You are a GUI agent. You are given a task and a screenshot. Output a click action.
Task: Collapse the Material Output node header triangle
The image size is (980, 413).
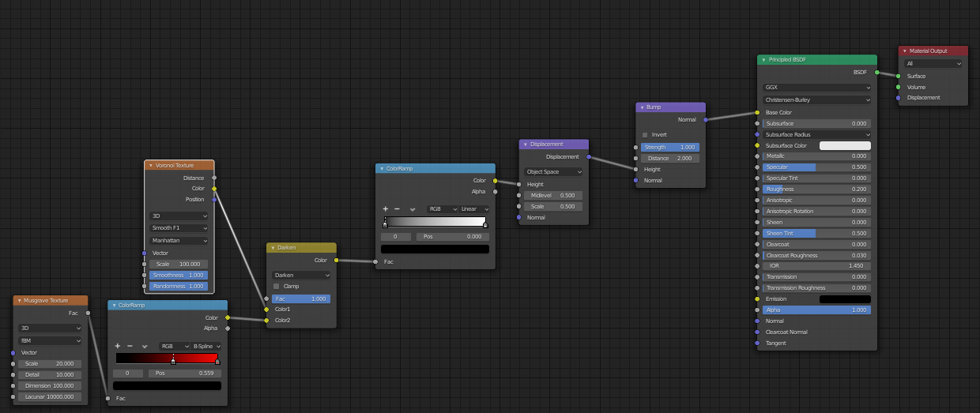click(x=904, y=51)
